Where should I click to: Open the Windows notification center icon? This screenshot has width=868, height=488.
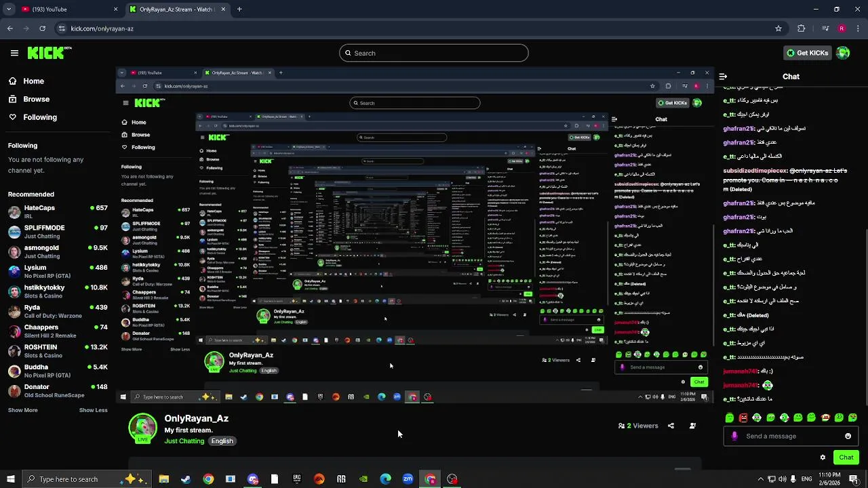tap(853, 479)
